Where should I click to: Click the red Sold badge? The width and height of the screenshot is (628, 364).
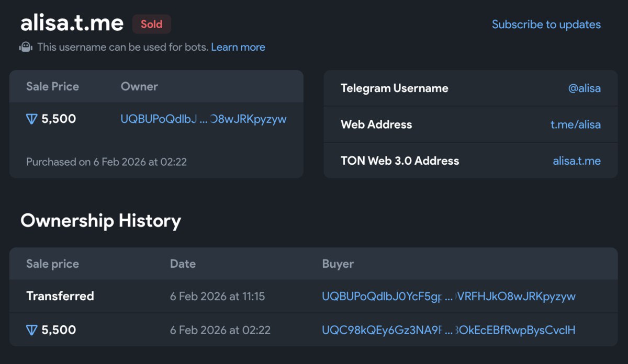click(x=151, y=24)
